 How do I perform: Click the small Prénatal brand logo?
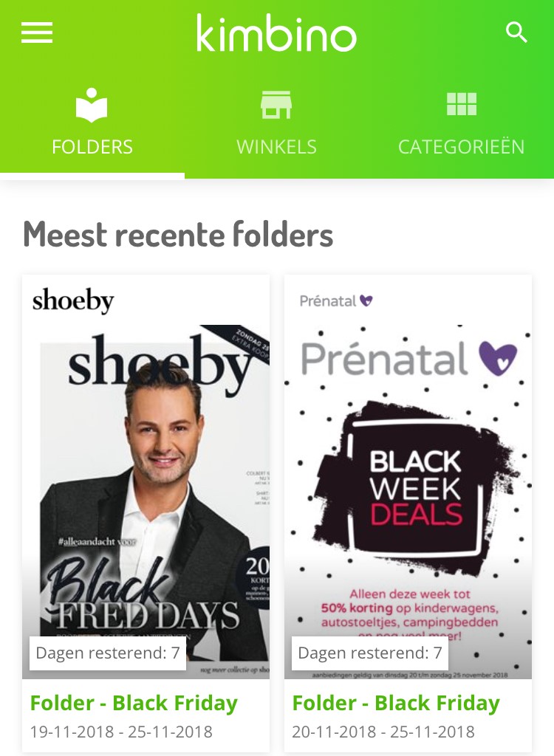336,301
